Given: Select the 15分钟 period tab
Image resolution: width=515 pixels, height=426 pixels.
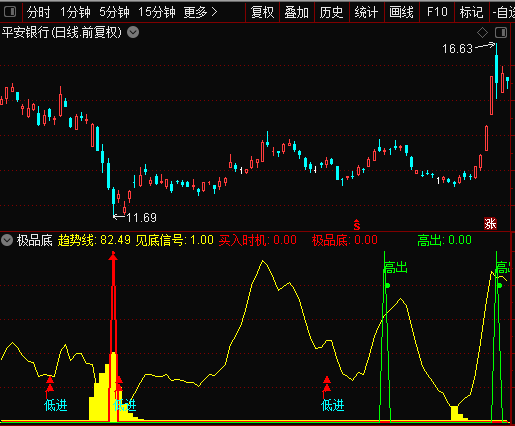Looking at the screenshot, I should (157, 12).
